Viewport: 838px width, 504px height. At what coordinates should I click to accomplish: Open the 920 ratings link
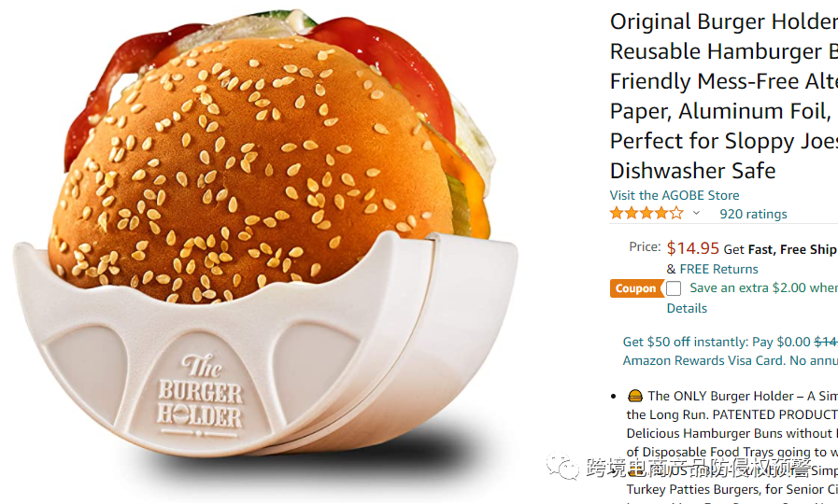click(x=753, y=214)
